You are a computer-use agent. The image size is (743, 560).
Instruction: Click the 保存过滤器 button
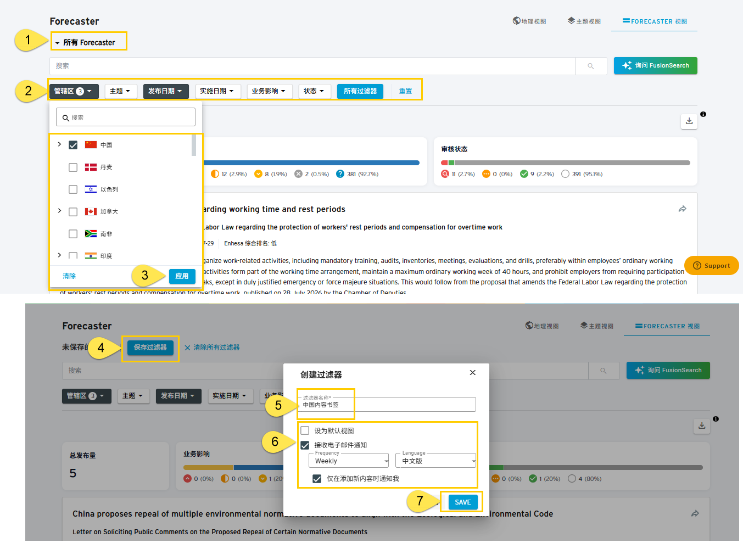click(150, 348)
